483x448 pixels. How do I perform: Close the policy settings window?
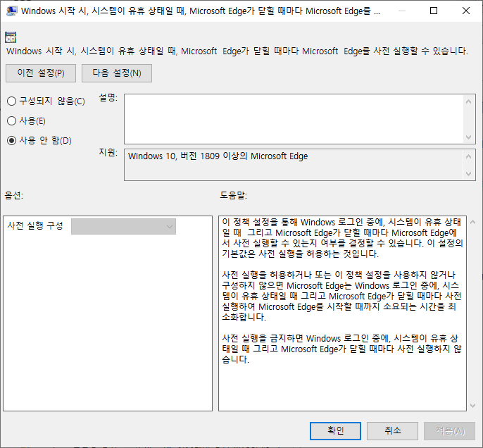(466, 11)
